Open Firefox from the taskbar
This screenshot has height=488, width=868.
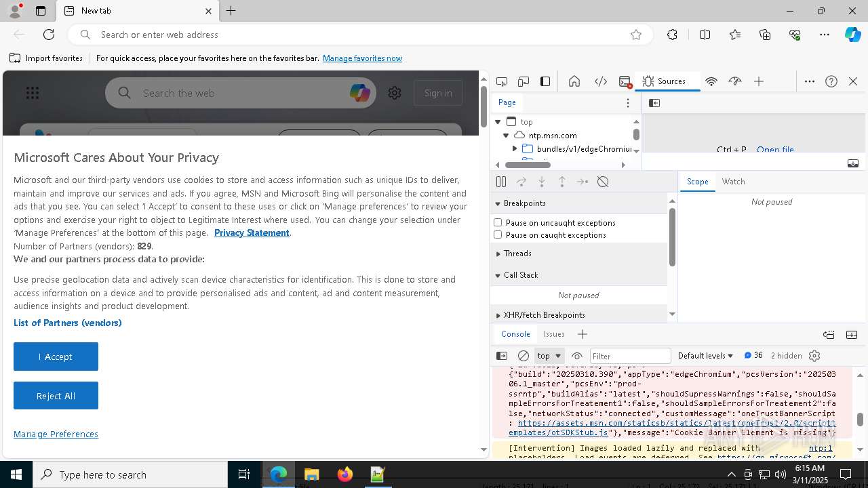click(x=344, y=474)
